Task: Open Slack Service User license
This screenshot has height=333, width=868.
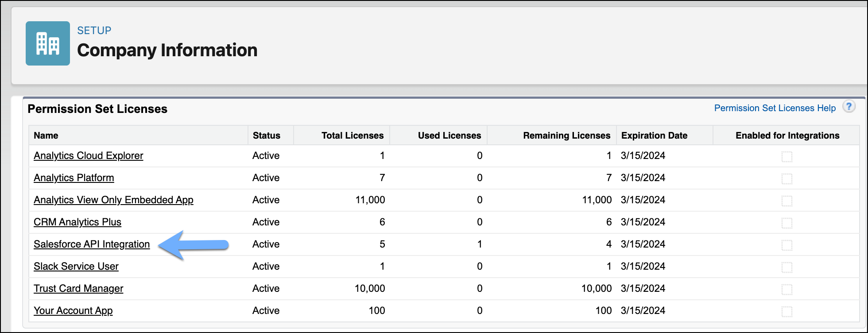Action: pos(76,266)
